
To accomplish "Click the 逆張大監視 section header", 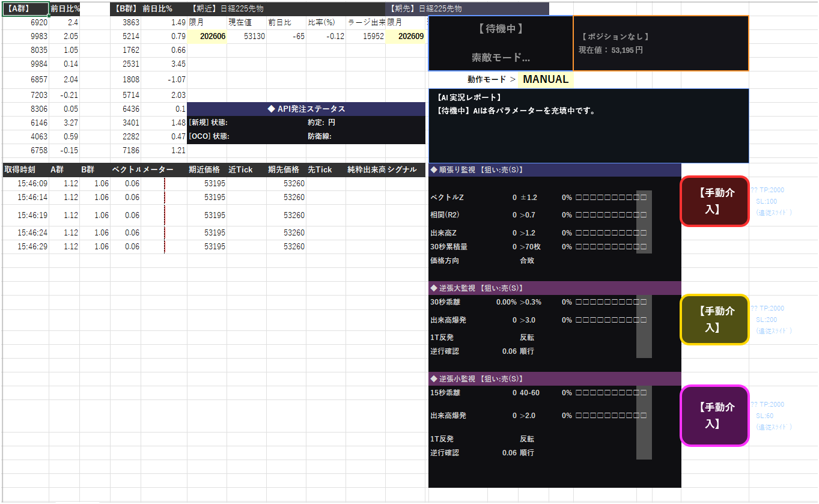I will click(x=555, y=288).
